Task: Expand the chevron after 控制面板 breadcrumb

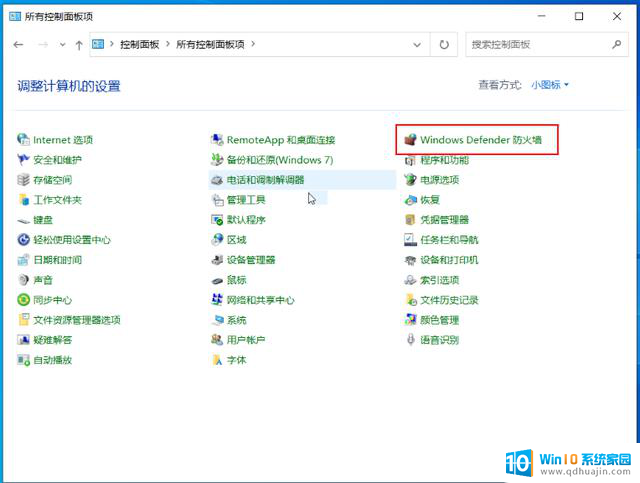Action: [168, 44]
